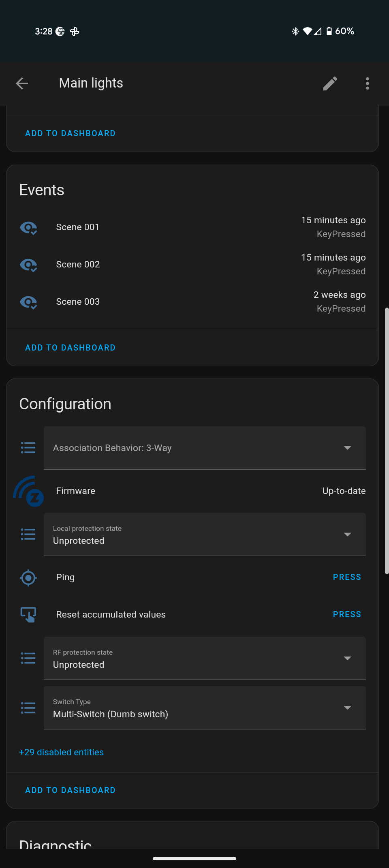Open the Firmware entity row
The height and width of the screenshot is (868, 389).
192,491
